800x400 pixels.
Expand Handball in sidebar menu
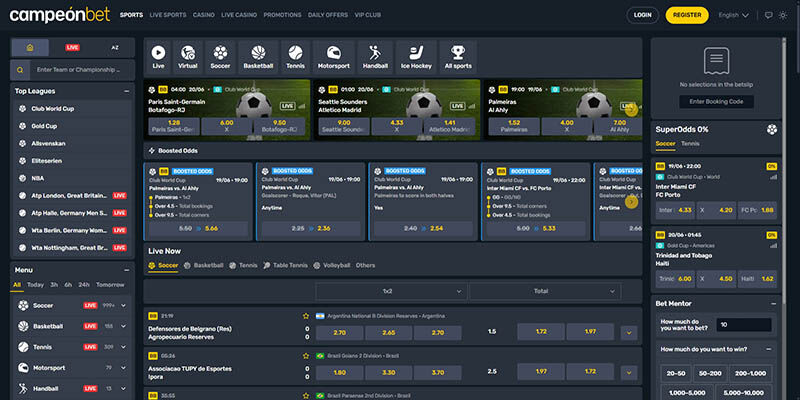[123, 388]
